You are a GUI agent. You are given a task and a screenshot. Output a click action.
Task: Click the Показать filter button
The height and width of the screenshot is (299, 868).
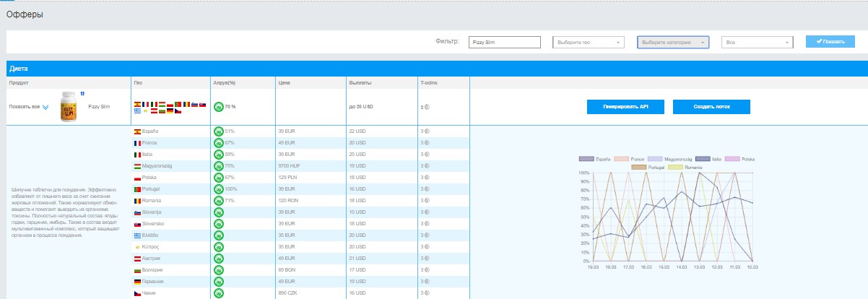click(x=830, y=42)
